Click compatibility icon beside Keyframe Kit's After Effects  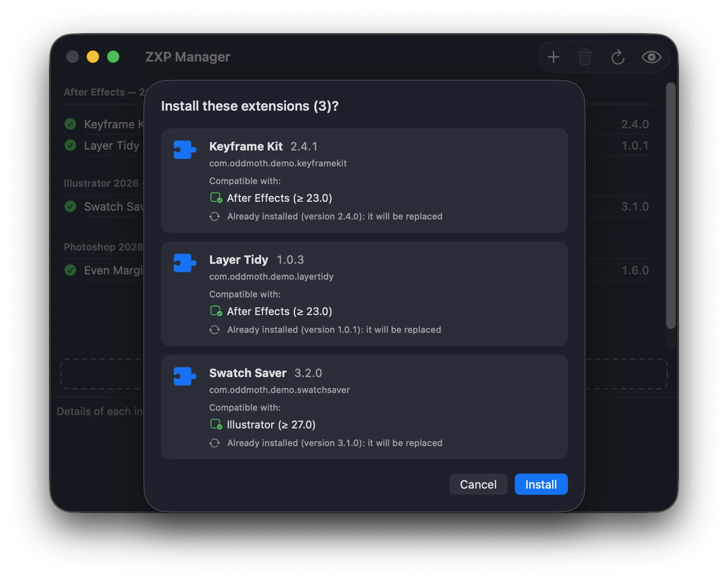click(216, 198)
